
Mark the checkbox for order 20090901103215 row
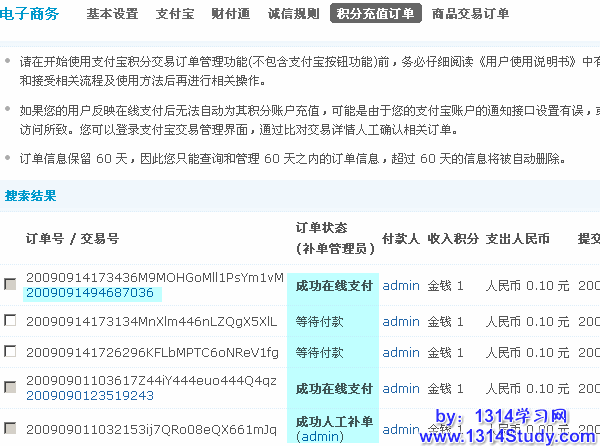[10, 429]
